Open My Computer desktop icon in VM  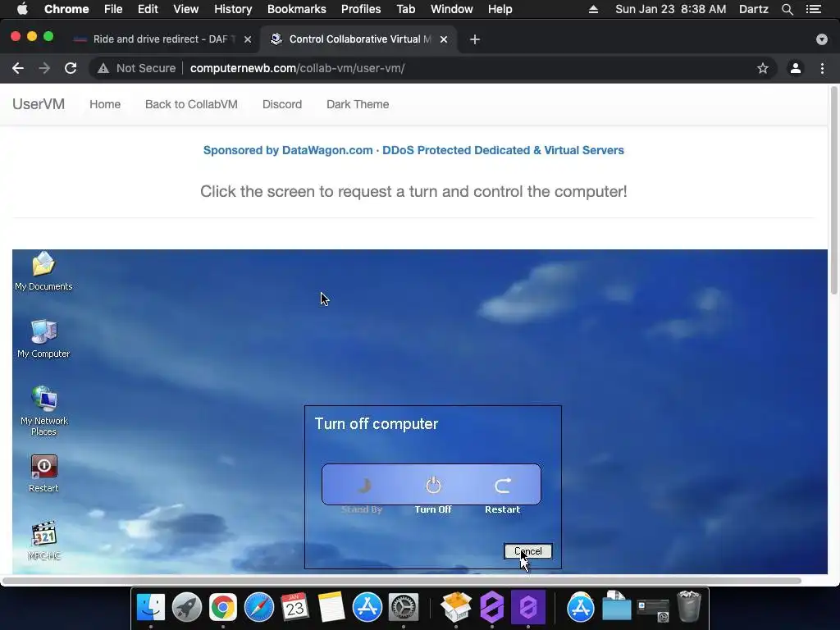click(43, 339)
